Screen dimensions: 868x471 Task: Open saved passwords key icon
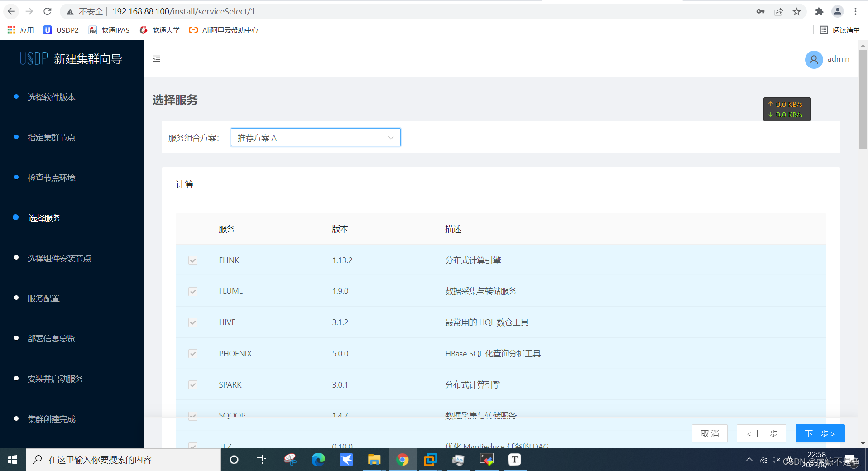pyautogui.click(x=760, y=12)
